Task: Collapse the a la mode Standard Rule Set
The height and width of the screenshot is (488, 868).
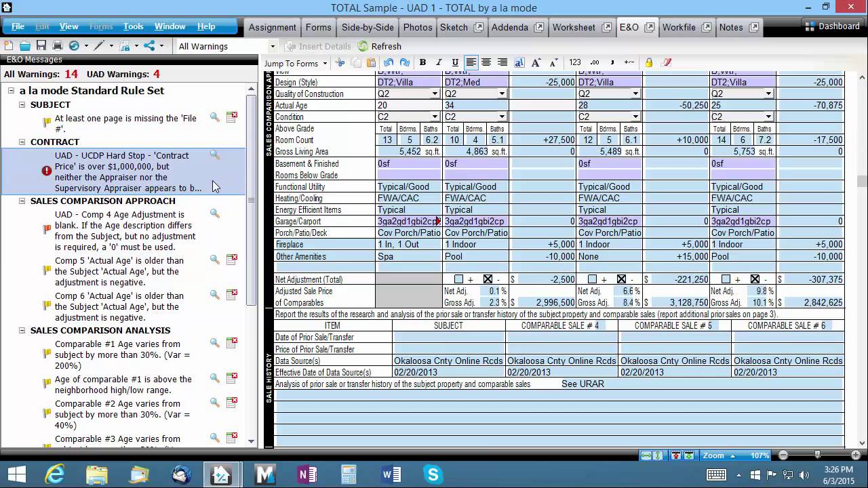Action: click(11, 90)
